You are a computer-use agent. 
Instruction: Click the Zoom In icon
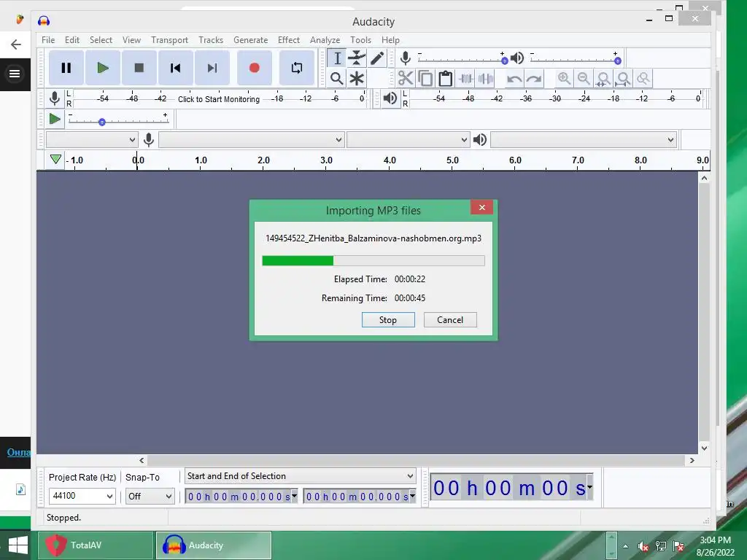pyautogui.click(x=564, y=78)
